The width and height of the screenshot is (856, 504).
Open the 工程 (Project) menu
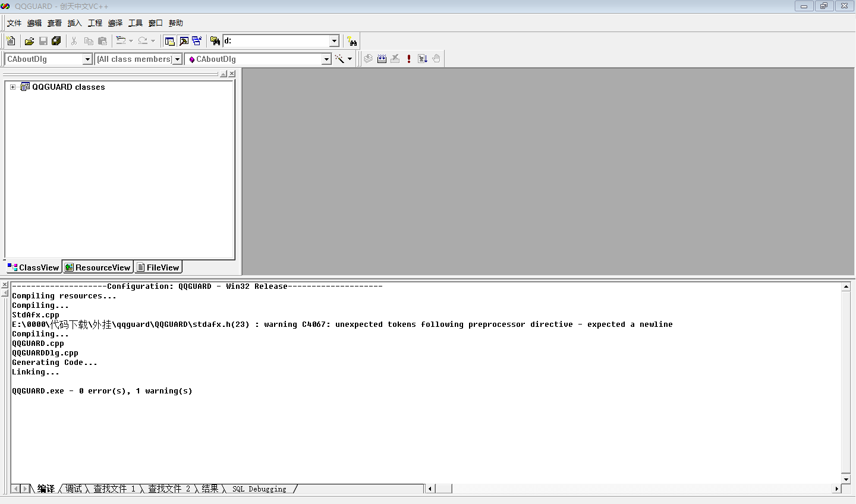pyautogui.click(x=95, y=23)
